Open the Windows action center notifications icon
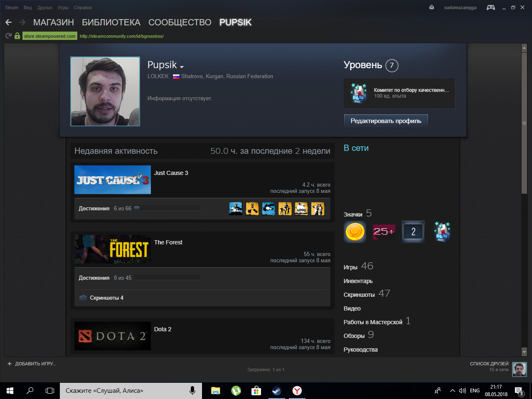 coord(519,391)
